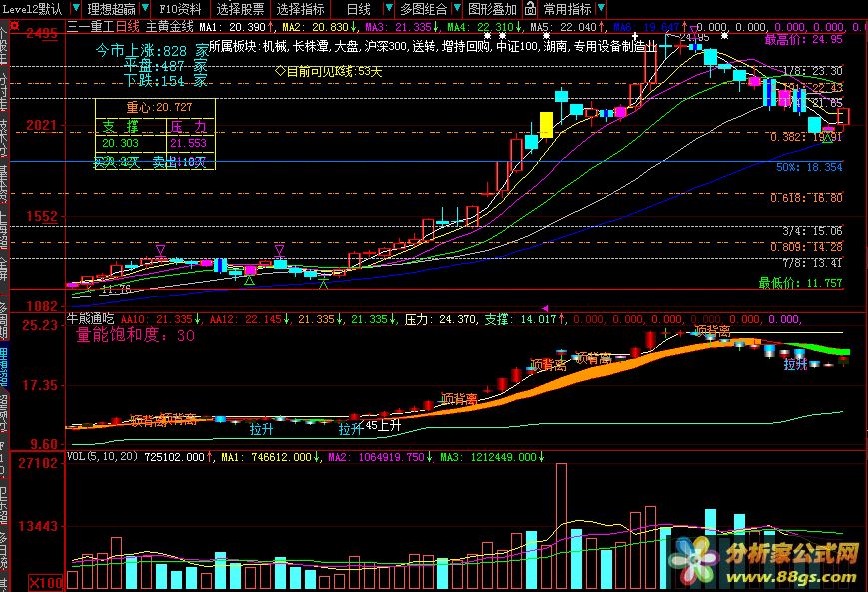Click the diamond icon before 目前可见K线
868x592 pixels.
point(280,71)
